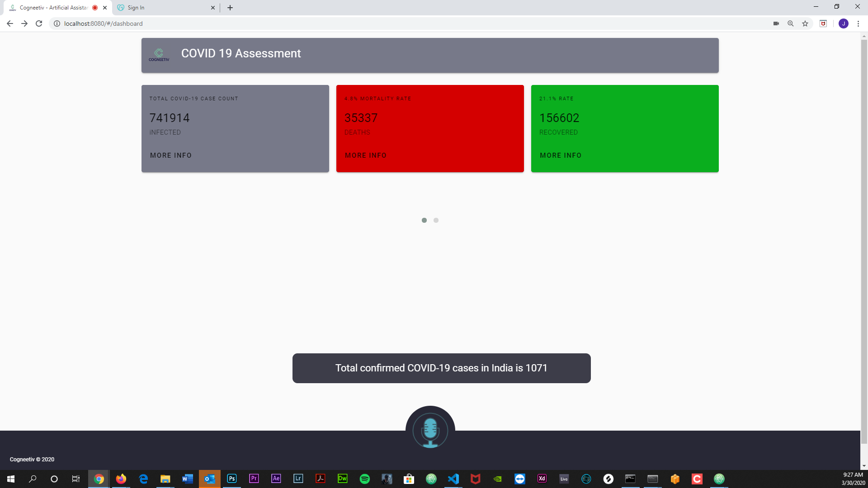Viewport: 868px width, 488px height.
Task: Click the Cogneetiv logo in header
Action: 159,55
